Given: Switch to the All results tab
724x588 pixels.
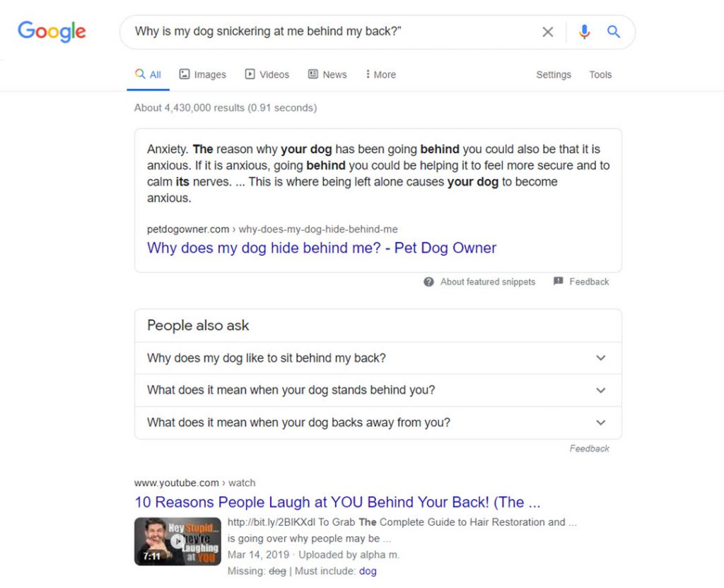Looking at the screenshot, I should click(x=148, y=73).
